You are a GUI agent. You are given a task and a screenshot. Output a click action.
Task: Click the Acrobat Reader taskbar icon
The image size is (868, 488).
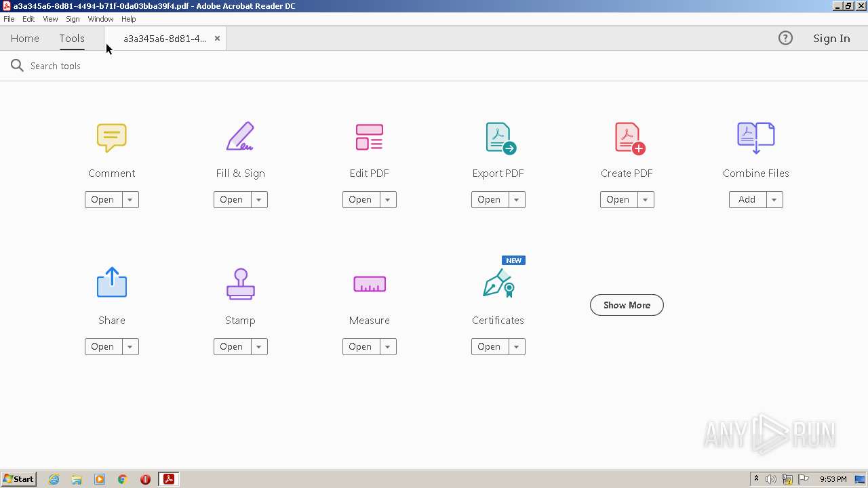coord(168,479)
